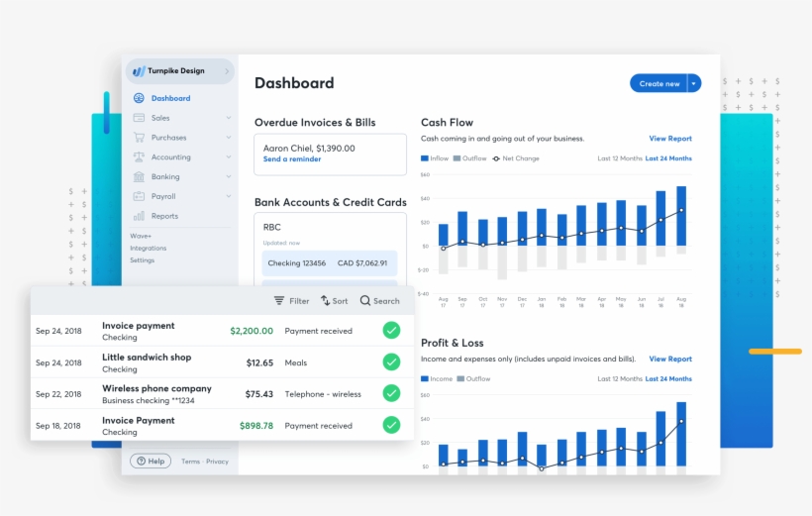Click the Create new button

(x=659, y=83)
